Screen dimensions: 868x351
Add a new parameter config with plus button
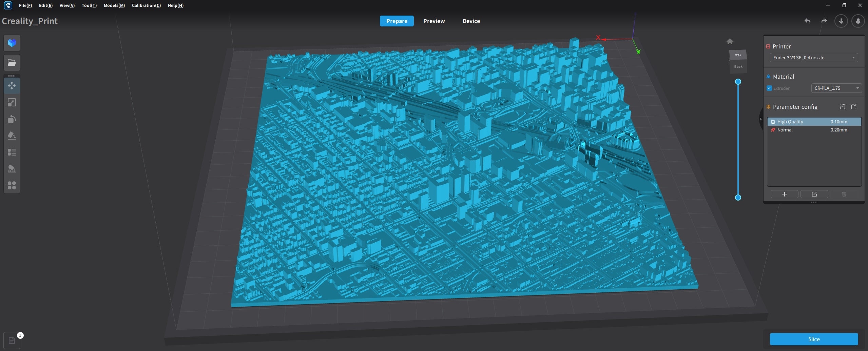click(784, 194)
